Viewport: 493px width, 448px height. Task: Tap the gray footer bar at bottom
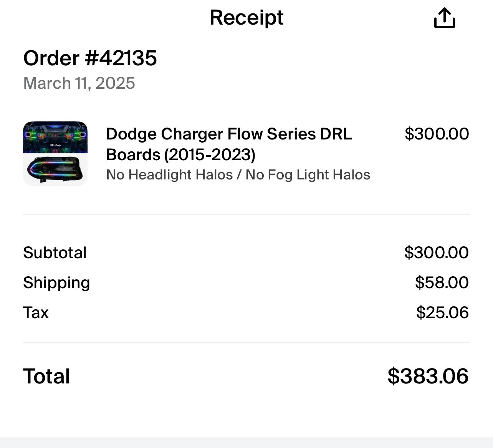pos(246,442)
